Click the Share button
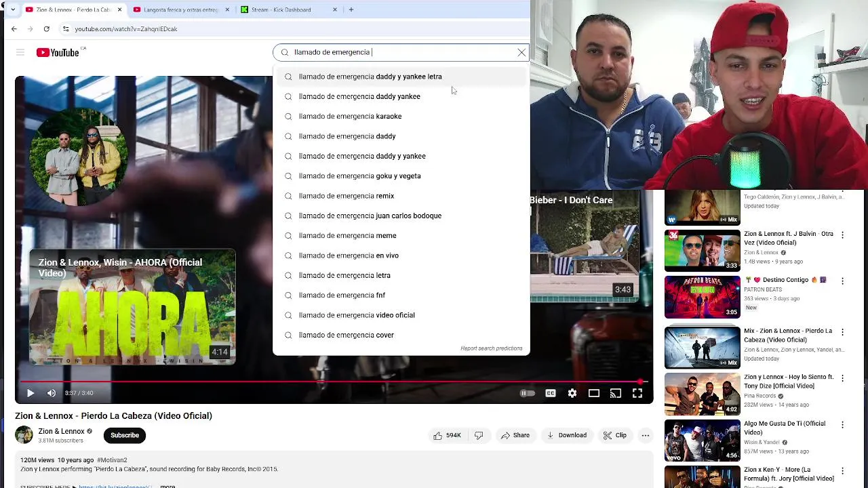This screenshot has height=488, width=868. tap(515, 435)
